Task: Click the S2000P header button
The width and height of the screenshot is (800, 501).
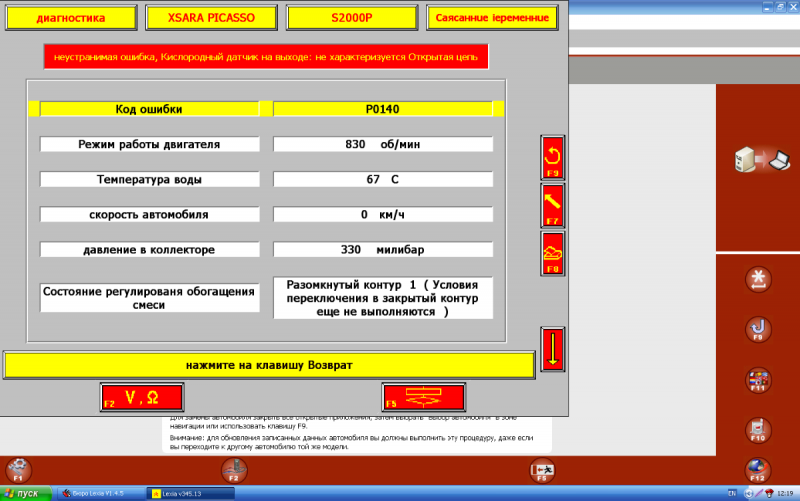Action: (x=352, y=18)
